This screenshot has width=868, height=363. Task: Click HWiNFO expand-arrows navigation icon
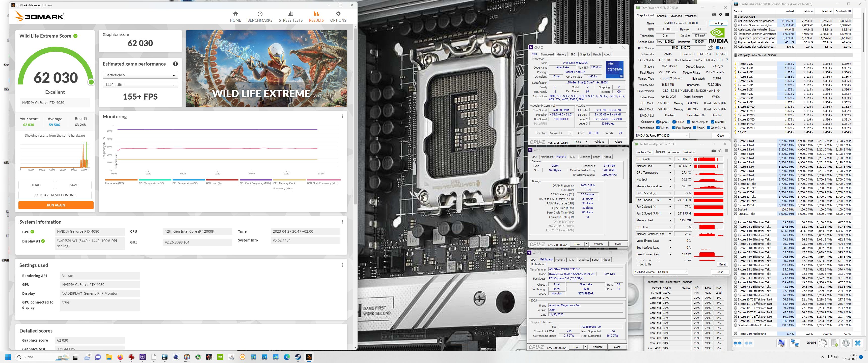click(x=738, y=343)
